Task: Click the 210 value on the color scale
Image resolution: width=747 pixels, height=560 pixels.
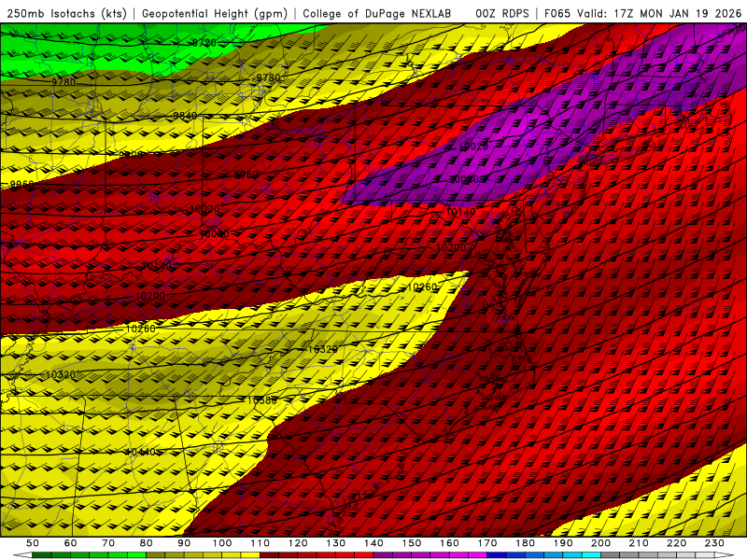Action: click(x=639, y=543)
